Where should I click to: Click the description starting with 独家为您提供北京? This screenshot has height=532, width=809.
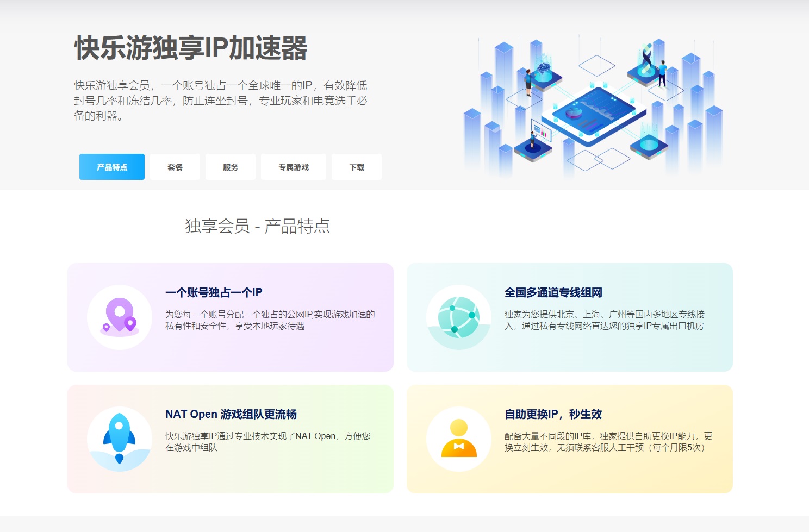[x=605, y=320]
